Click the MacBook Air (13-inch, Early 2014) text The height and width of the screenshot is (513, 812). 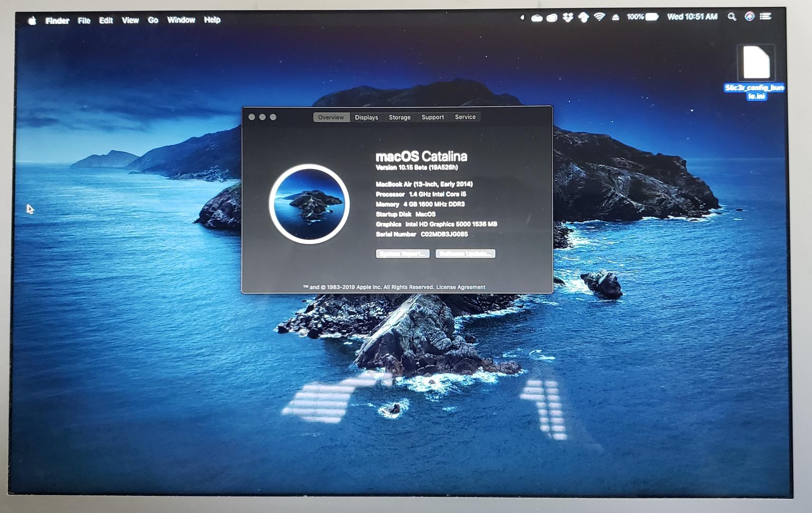[424, 184]
